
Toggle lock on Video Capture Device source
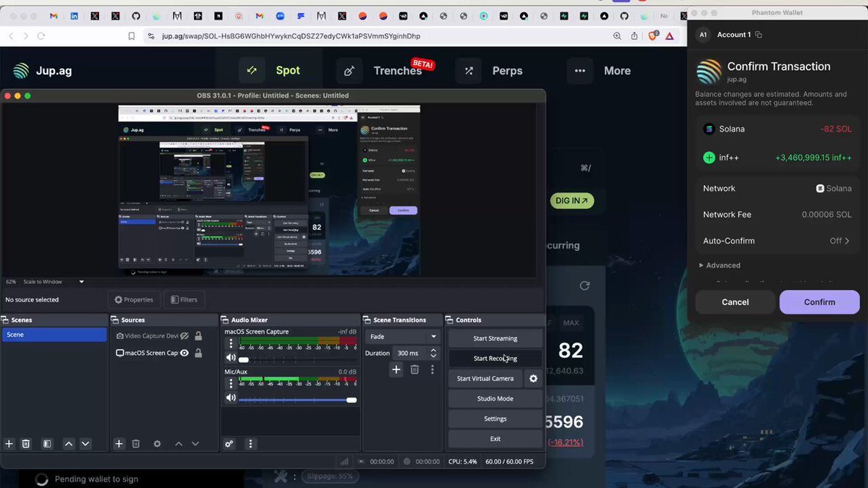pos(198,336)
